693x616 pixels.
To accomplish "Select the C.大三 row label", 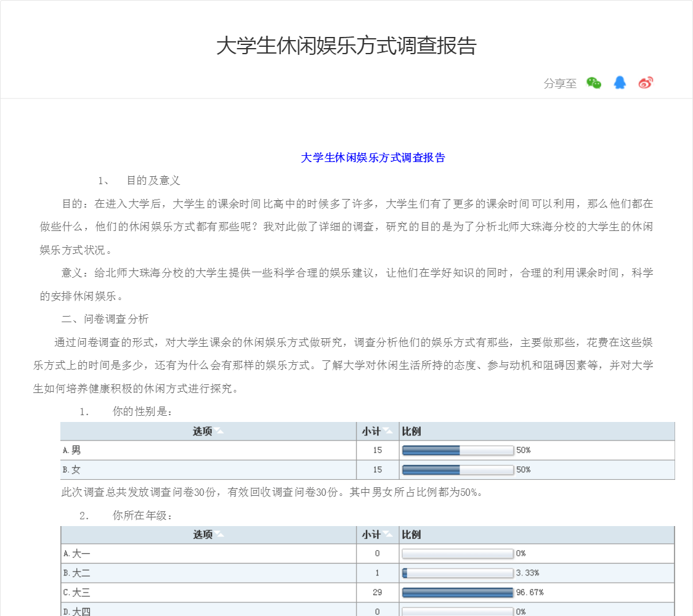I will (76, 593).
